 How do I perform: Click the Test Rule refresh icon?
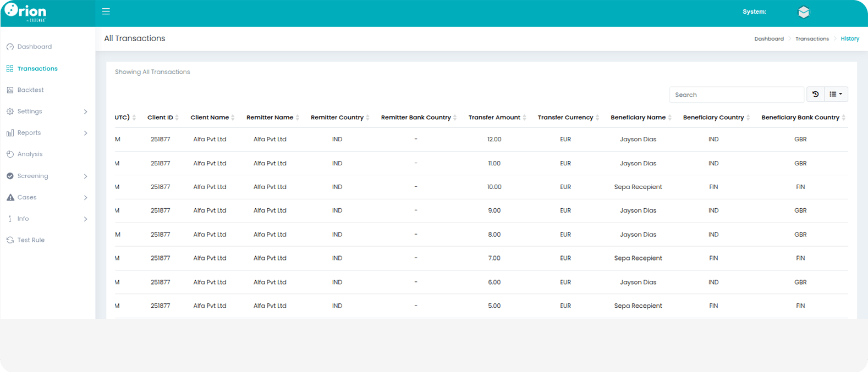(x=10, y=240)
